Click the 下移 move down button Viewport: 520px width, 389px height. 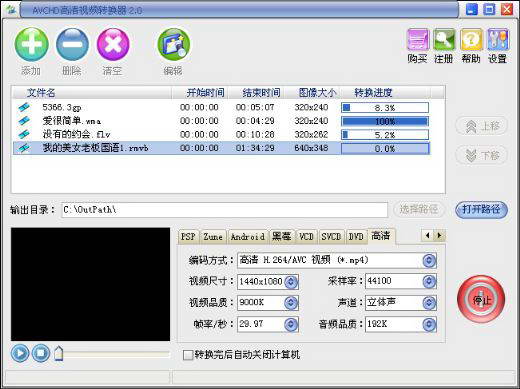pyautogui.click(x=481, y=155)
